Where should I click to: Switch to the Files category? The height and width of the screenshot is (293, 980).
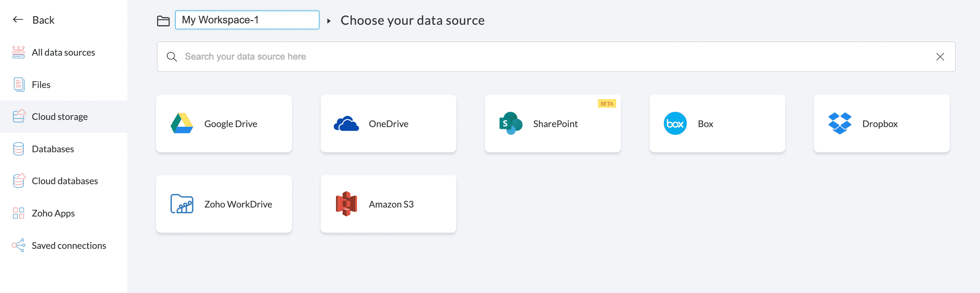click(x=41, y=85)
